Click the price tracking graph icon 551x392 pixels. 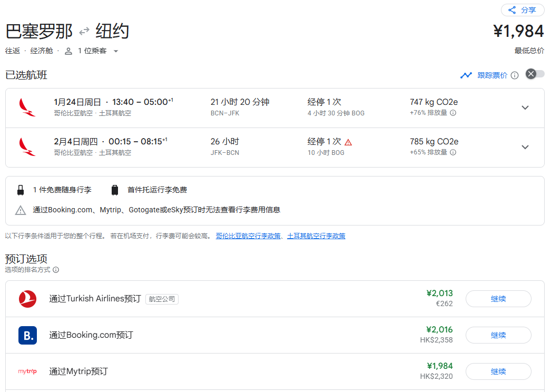(x=466, y=75)
